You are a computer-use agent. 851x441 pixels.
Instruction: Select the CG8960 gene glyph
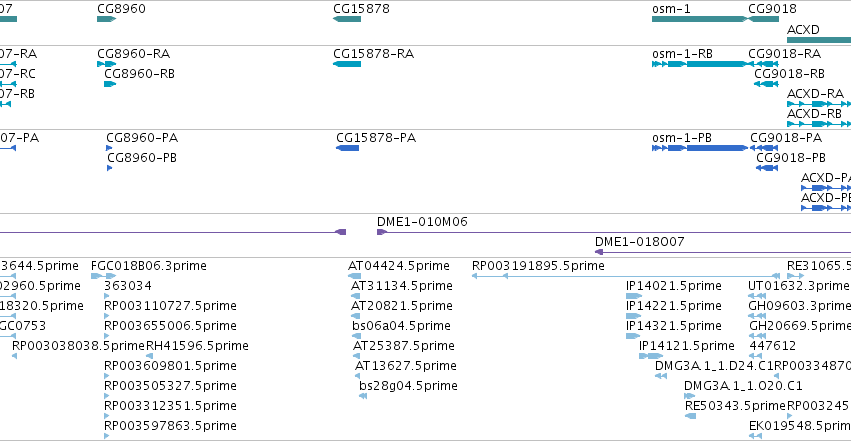[106, 19]
